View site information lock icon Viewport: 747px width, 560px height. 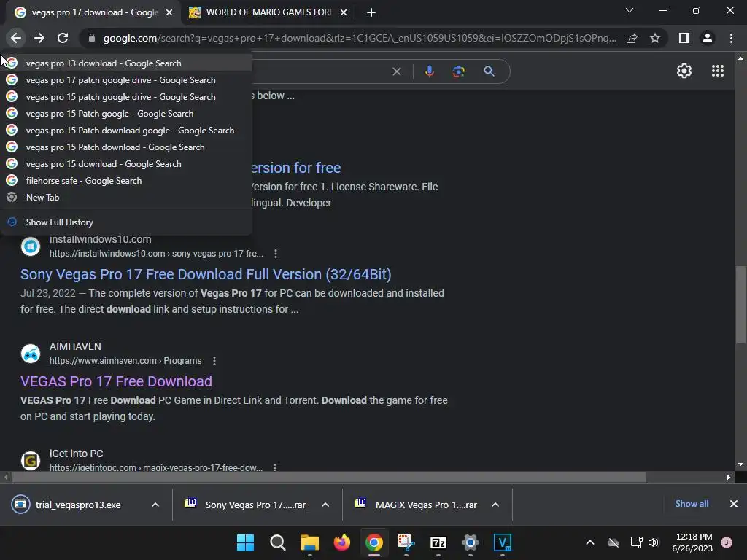92,38
